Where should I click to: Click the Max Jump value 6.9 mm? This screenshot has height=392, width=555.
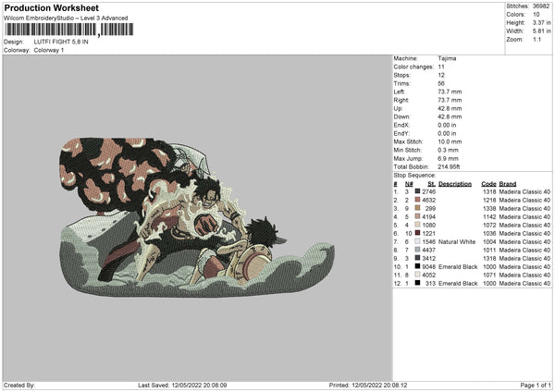tap(448, 158)
